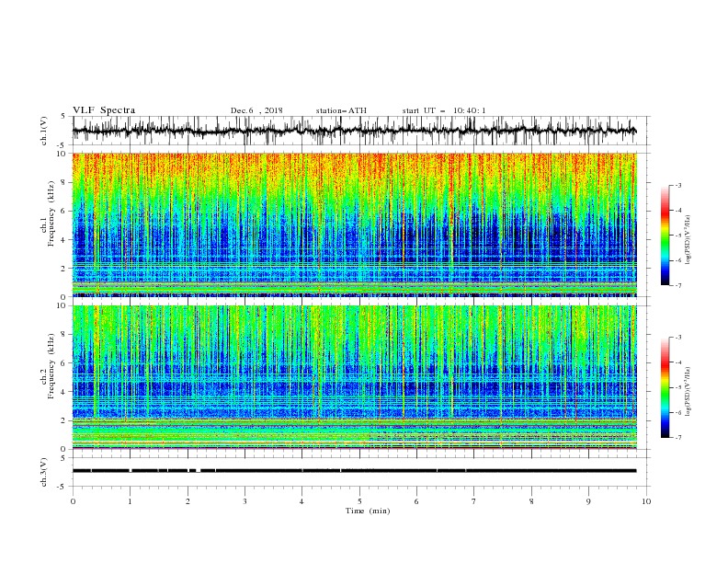Click the ch.2 frequency axis "2" tick label
The height and width of the screenshot is (563, 728).
point(65,420)
